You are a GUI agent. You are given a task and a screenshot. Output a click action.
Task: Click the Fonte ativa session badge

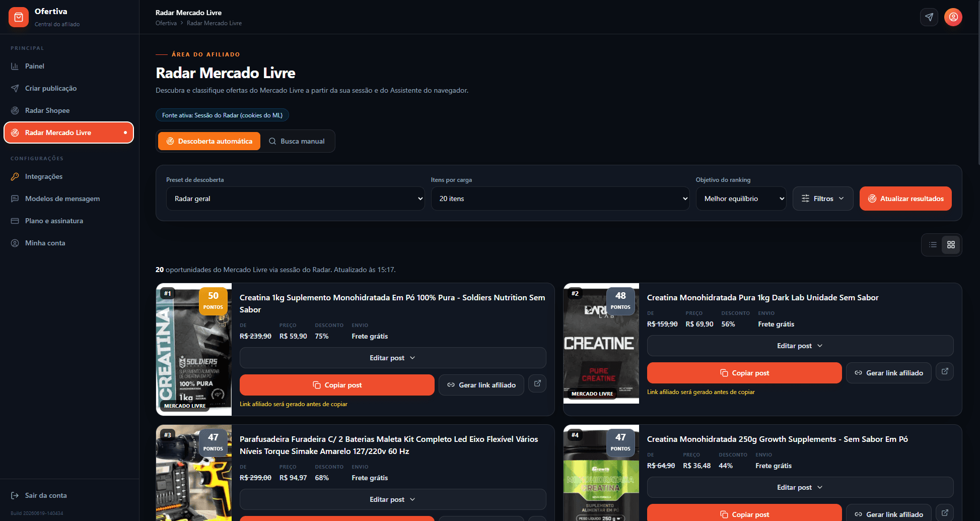click(222, 115)
